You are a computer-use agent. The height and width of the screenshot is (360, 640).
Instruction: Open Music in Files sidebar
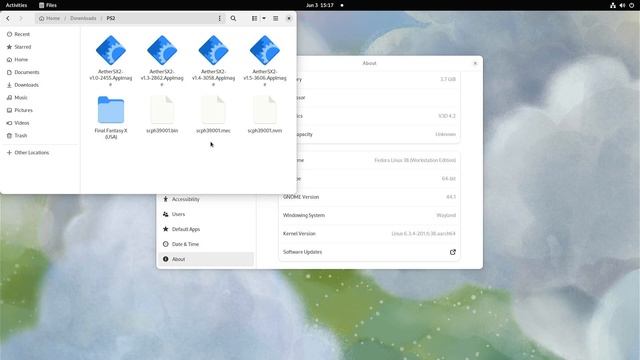[x=40, y=98]
